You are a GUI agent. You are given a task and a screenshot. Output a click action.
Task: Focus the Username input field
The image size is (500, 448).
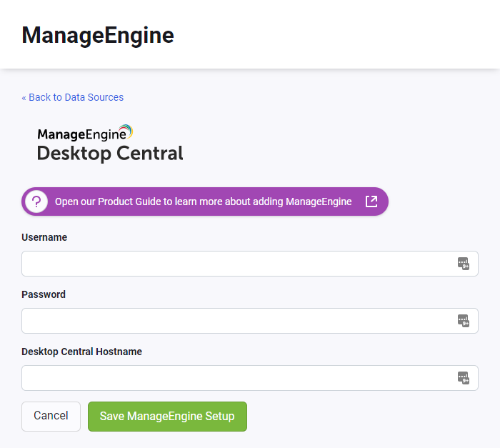pyautogui.click(x=250, y=264)
